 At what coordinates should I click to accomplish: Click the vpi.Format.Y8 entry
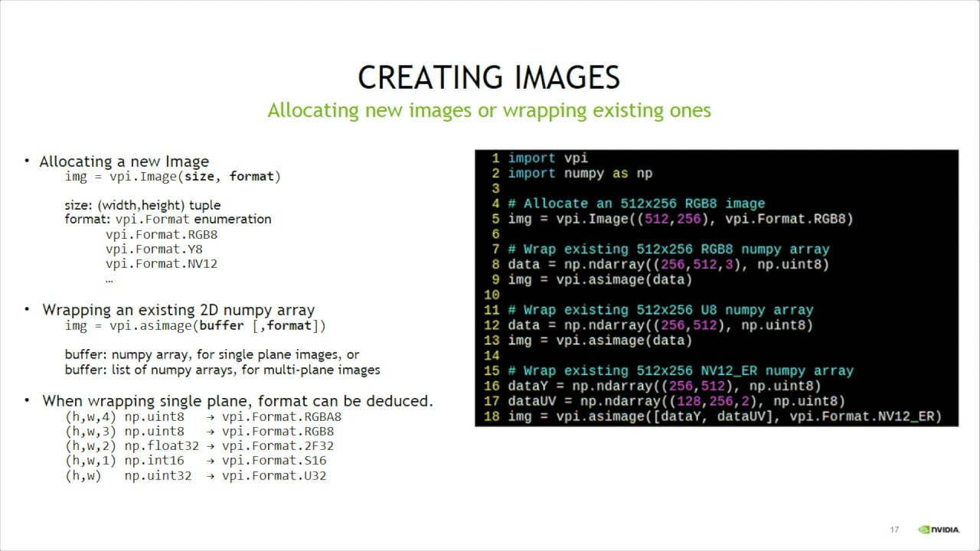(x=154, y=249)
